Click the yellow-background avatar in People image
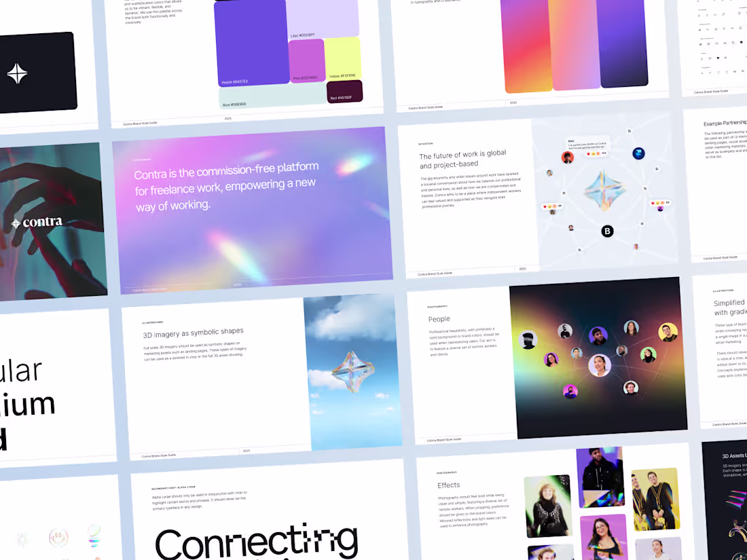Screen dimensions: 747x560 click(x=668, y=333)
